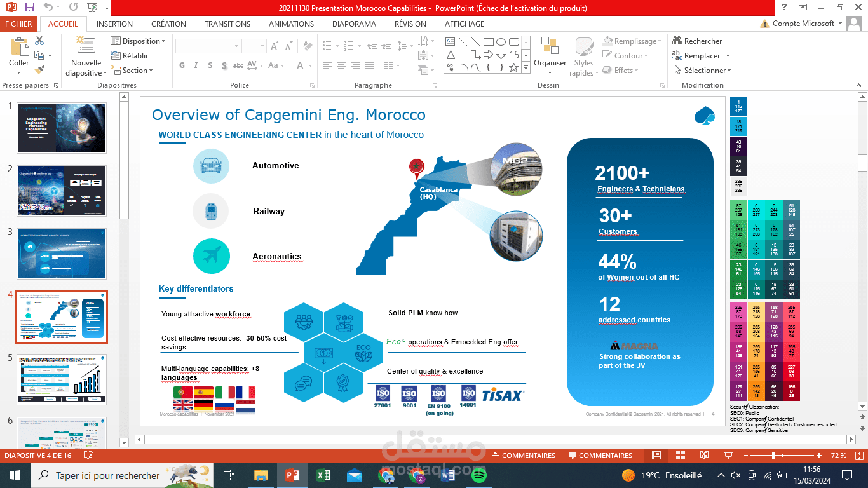Click the Save icon in title bar
Image resolution: width=868 pixels, height=488 pixels.
pos(29,8)
